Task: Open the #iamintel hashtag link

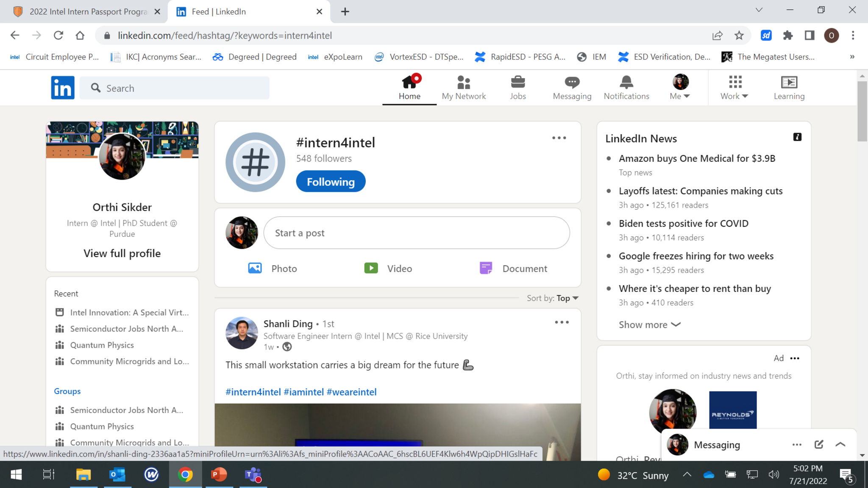Action: [x=303, y=392]
